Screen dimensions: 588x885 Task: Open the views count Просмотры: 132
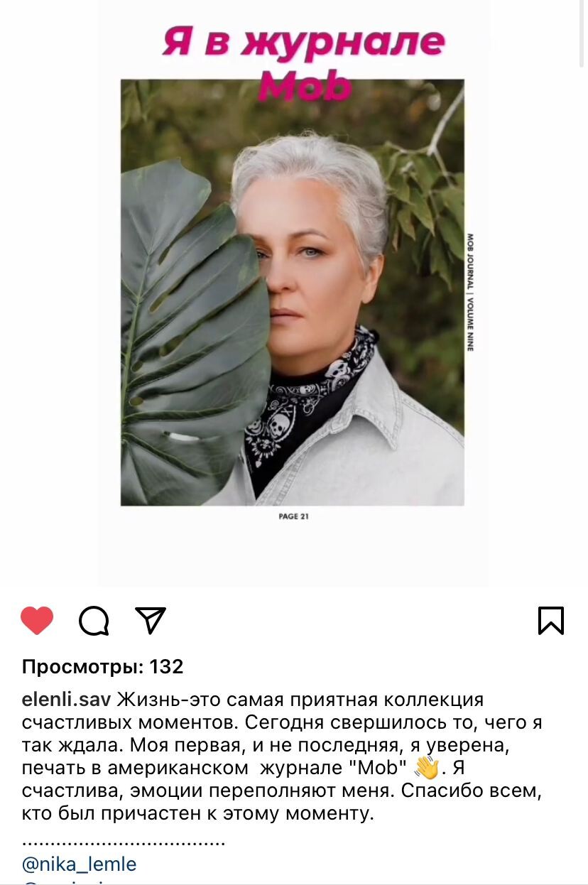(103, 667)
